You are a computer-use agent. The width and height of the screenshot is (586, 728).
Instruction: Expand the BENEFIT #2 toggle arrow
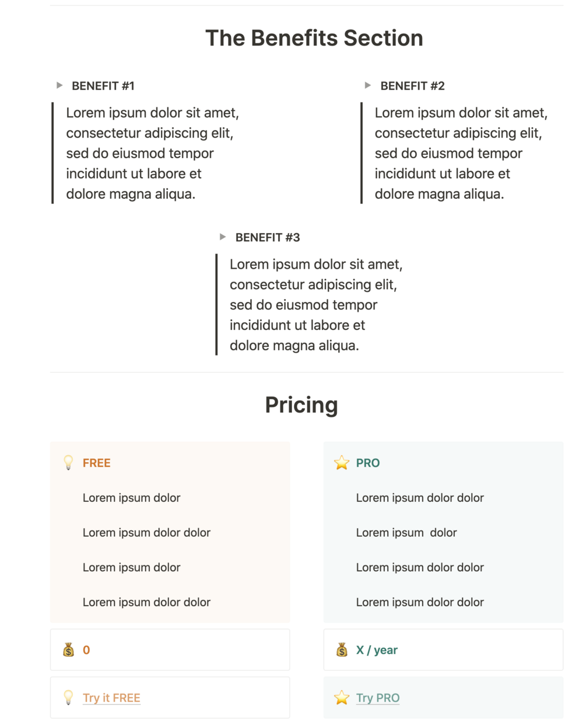click(368, 86)
